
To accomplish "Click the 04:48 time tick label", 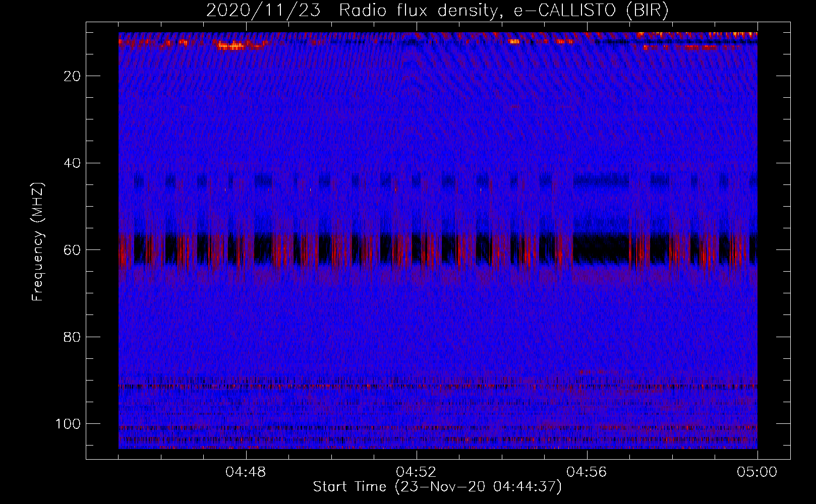I will click(246, 472).
